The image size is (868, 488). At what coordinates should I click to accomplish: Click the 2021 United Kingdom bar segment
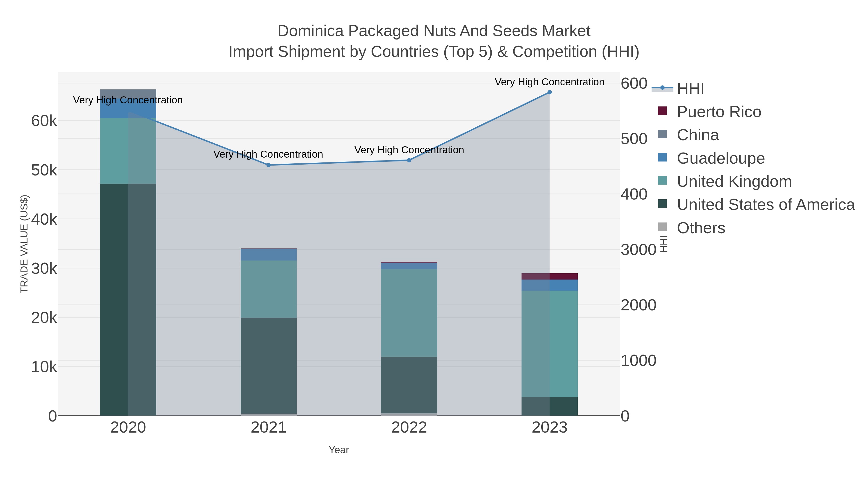tap(269, 289)
